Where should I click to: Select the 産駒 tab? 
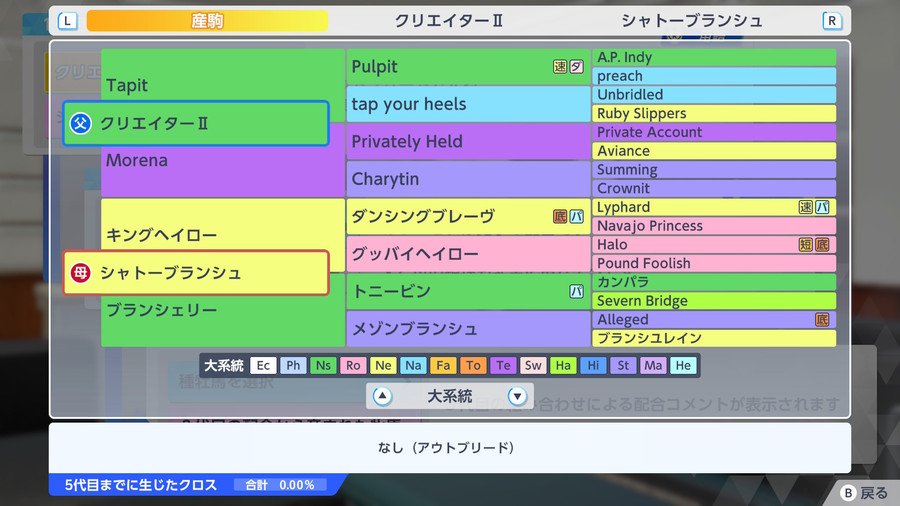(207, 21)
